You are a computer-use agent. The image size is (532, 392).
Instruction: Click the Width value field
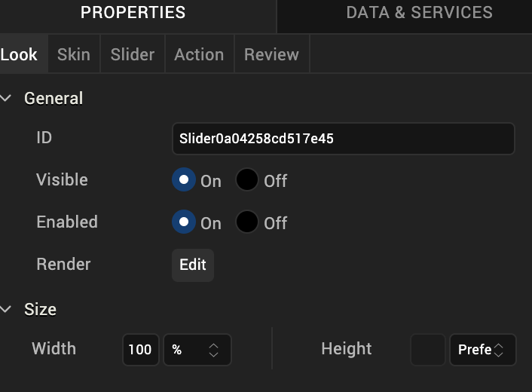click(140, 350)
